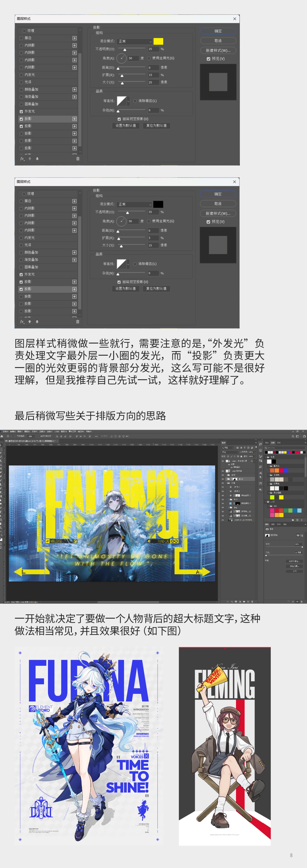Open the fx menu in the upper Layer Style dialog
307x868 pixels.
[22, 159]
